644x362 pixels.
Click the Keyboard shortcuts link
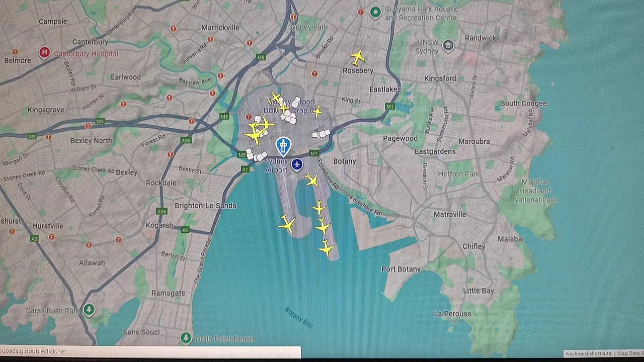click(x=588, y=353)
